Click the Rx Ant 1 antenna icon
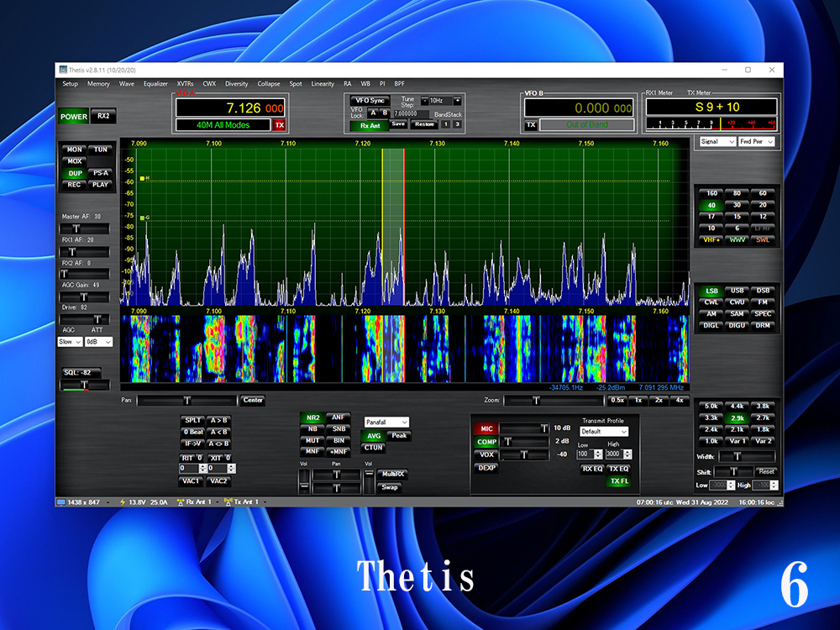840x630 pixels. [181, 502]
